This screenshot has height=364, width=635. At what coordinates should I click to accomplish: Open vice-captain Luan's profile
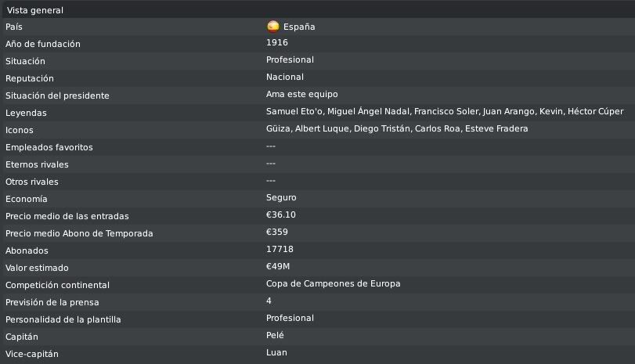click(276, 353)
